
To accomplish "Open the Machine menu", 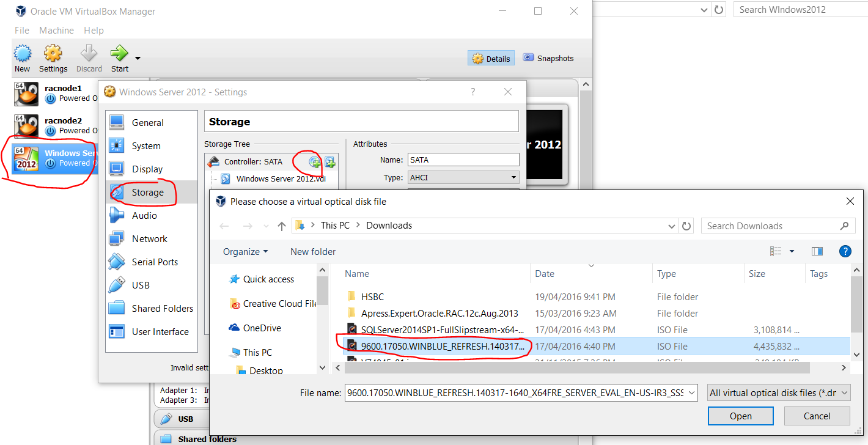I will (56, 31).
